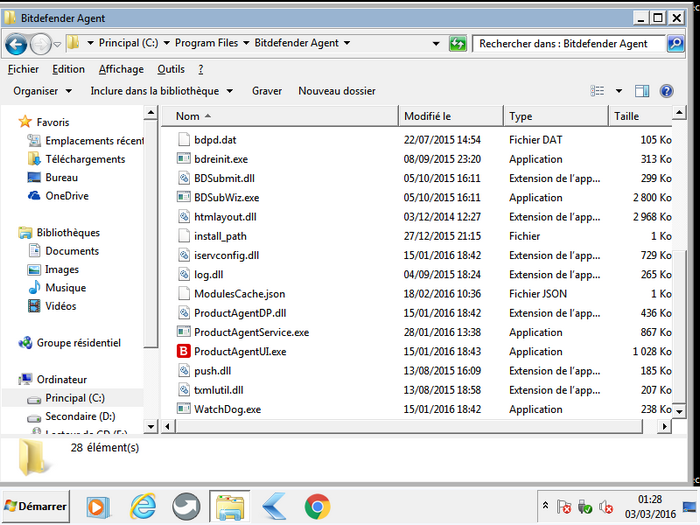Open Documents library
700x525 pixels.
click(63, 251)
